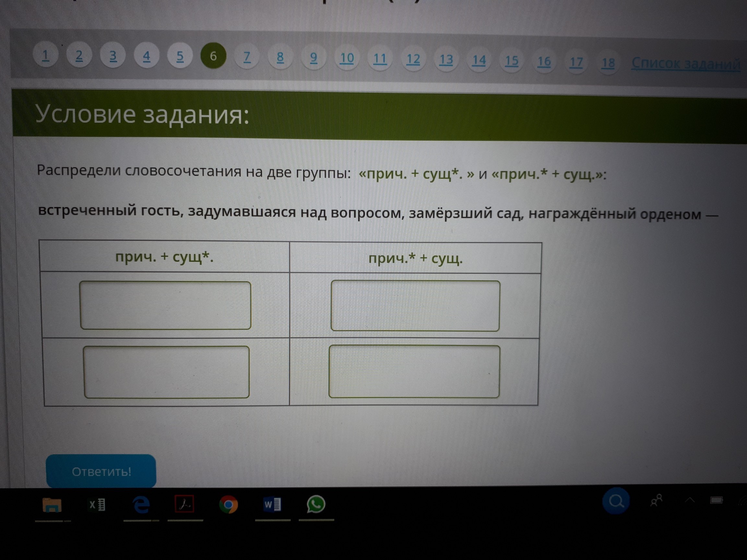Viewport: 747px width, 560px height.
Task: Select second box under прич.* + сущ.
Action: coord(414,371)
